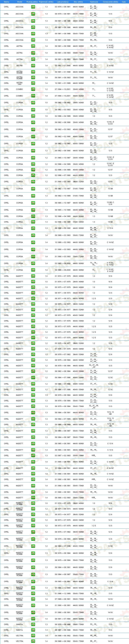Click fuel icon in COMBO 1.2 row
The height and width of the screenshot is (644, 129).
33,89
